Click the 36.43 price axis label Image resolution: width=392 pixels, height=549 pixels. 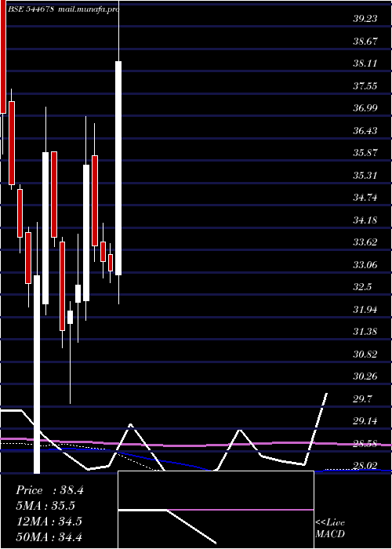coord(365,131)
